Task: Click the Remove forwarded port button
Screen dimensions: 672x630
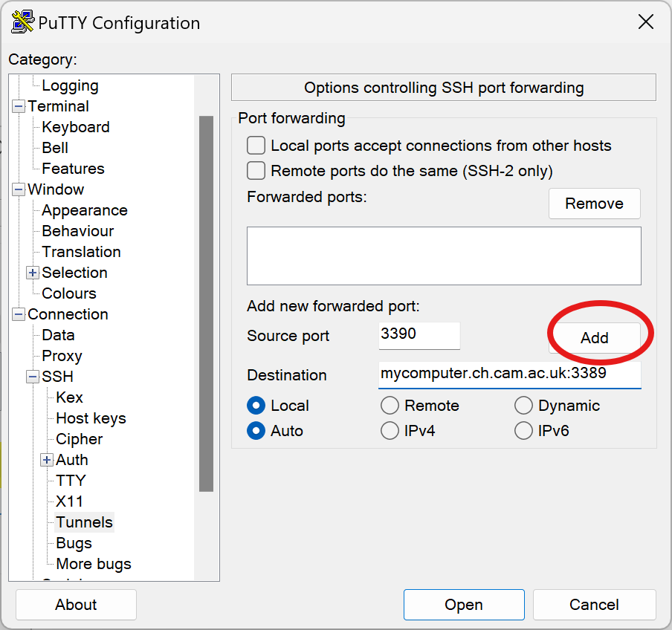Action: click(595, 204)
